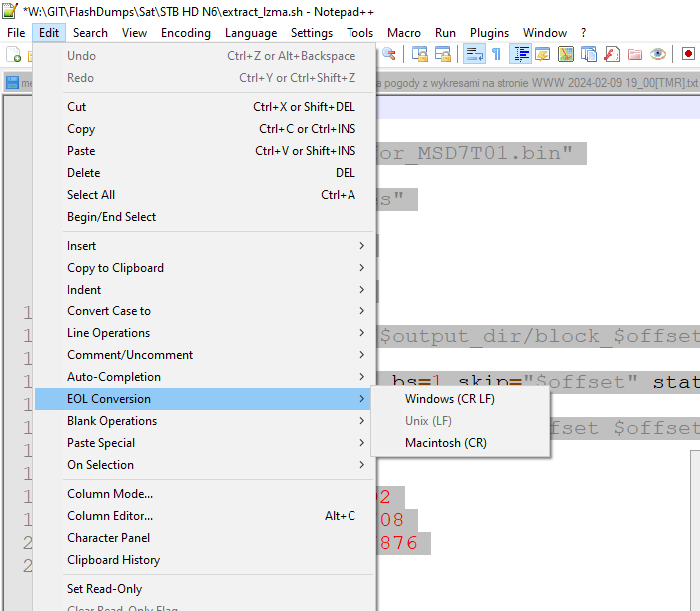700x611 pixels.
Task: Open the View menu
Action: click(134, 33)
